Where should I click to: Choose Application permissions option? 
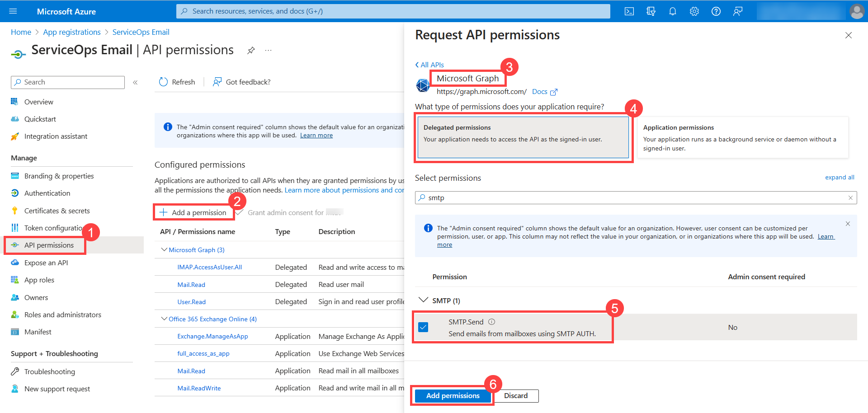coord(742,137)
